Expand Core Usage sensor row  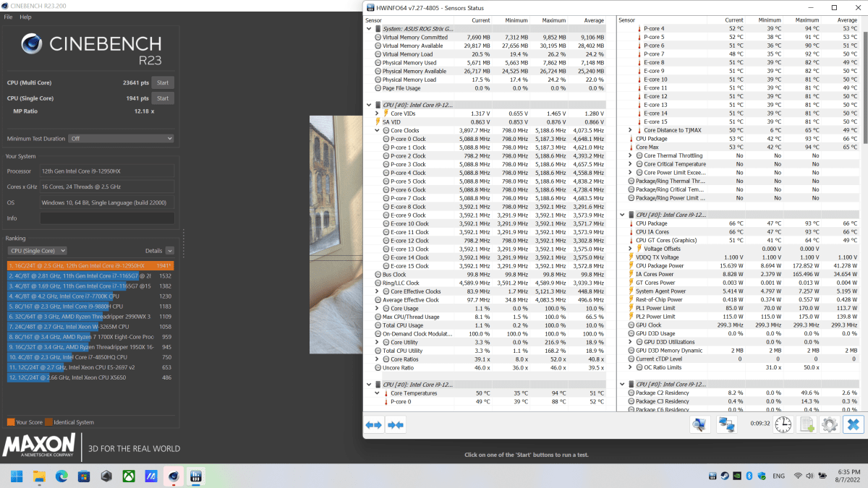click(377, 308)
